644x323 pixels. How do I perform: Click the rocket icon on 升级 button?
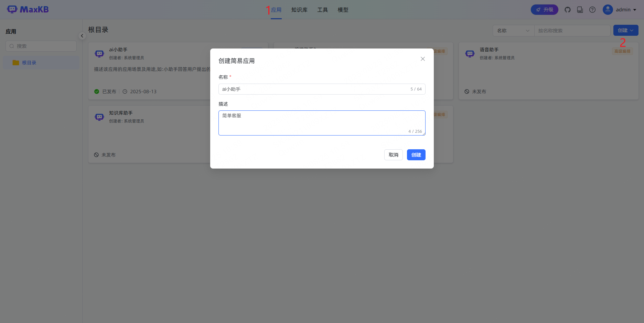pos(538,10)
